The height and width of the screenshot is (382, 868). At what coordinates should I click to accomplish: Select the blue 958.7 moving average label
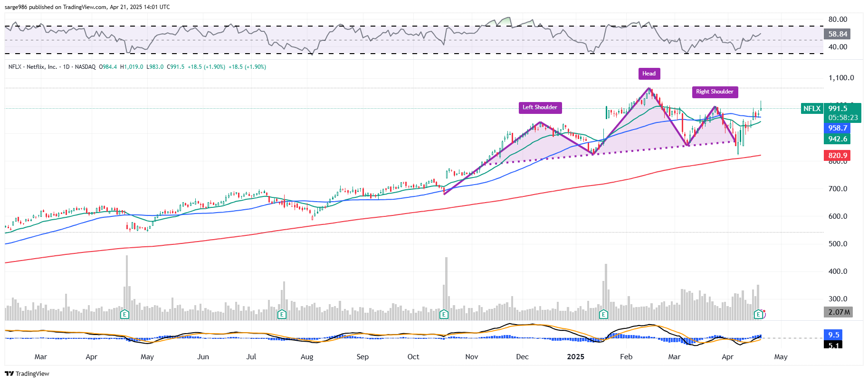tap(837, 128)
